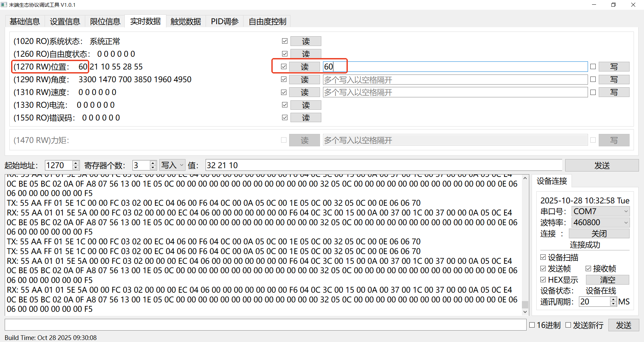Click 写 button for speed row
644x342 pixels.
click(614, 92)
